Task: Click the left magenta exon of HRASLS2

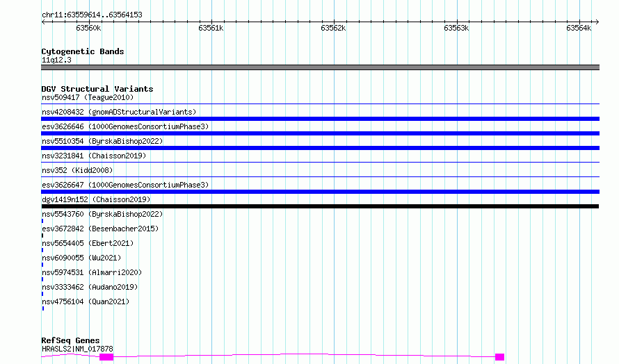Action: tap(106, 357)
